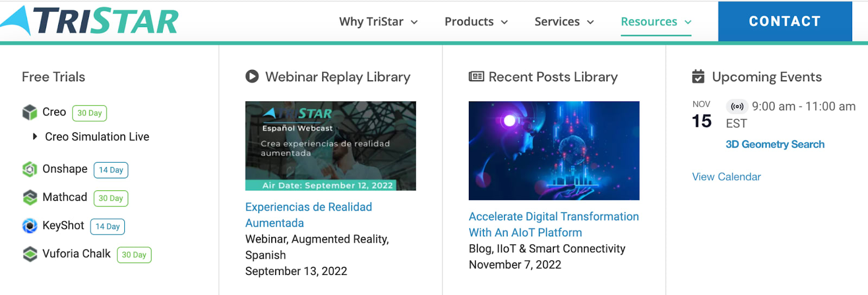Open the Creo Simulation Live link
Image resolution: width=868 pixels, height=295 pixels.
pyautogui.click(x=97, y=137)
